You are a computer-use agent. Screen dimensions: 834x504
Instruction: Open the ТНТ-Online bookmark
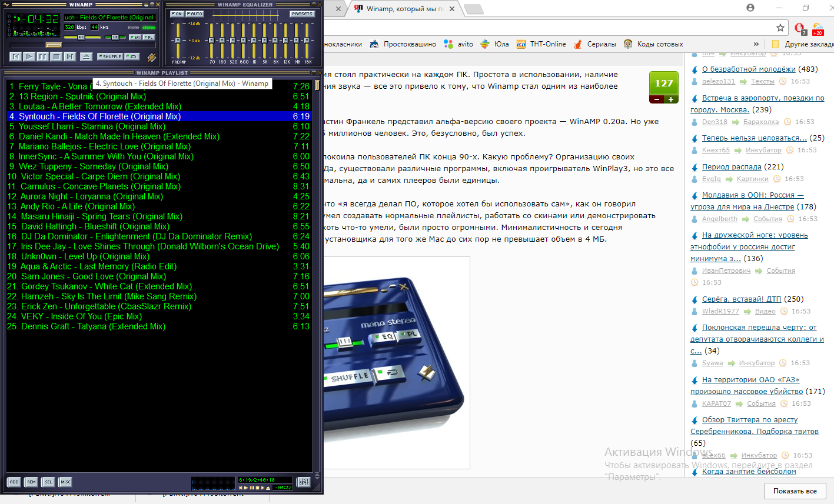(x=541, y=44)
